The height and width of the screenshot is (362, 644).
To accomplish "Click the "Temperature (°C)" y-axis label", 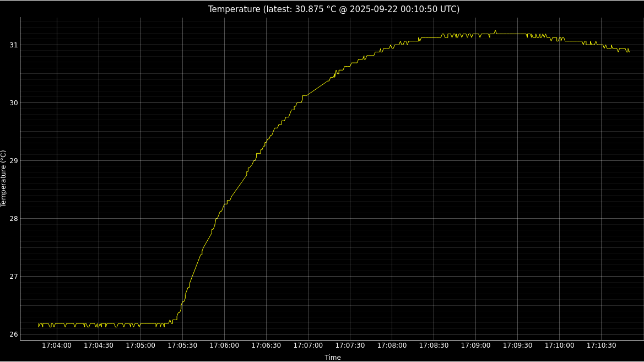I will [x=4, y=179].
